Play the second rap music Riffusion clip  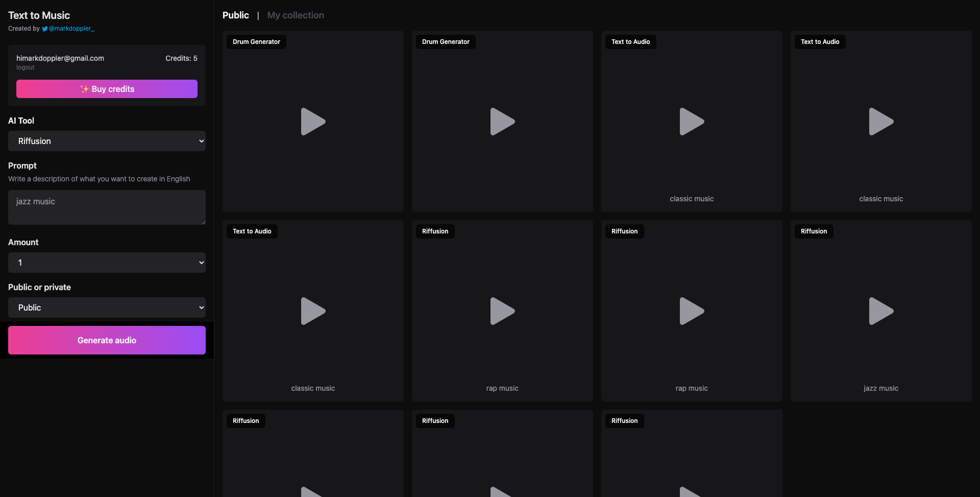point(691,311)
